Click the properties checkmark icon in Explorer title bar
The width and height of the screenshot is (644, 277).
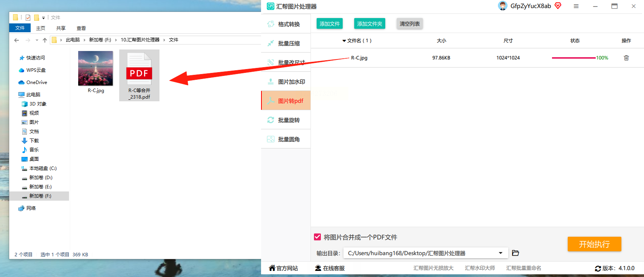[x=28, y=18]
